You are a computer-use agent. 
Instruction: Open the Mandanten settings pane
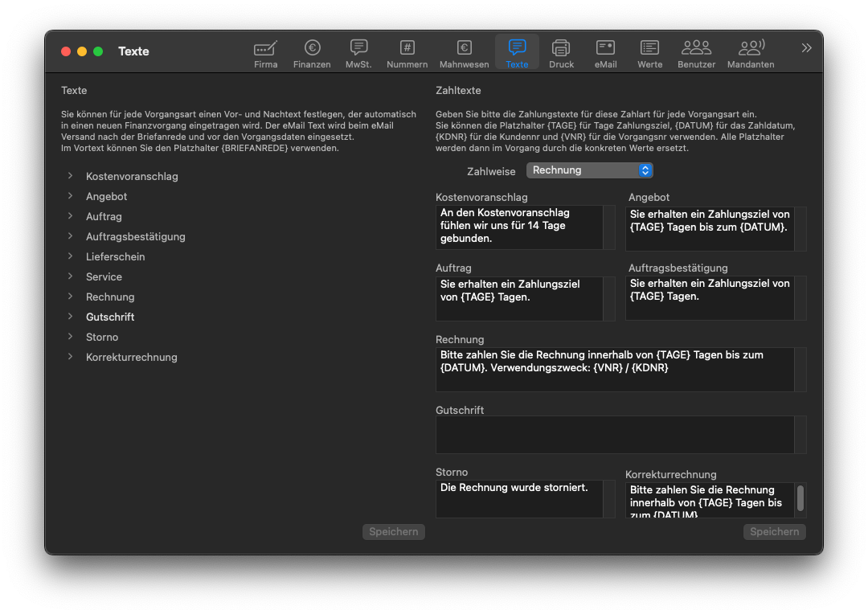tap(751, 53)
